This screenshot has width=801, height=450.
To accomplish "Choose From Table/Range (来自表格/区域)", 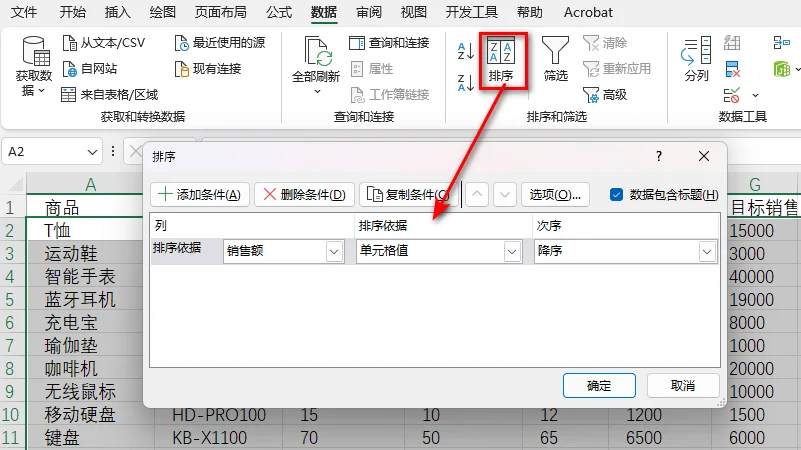I will (x=110, y=94).
